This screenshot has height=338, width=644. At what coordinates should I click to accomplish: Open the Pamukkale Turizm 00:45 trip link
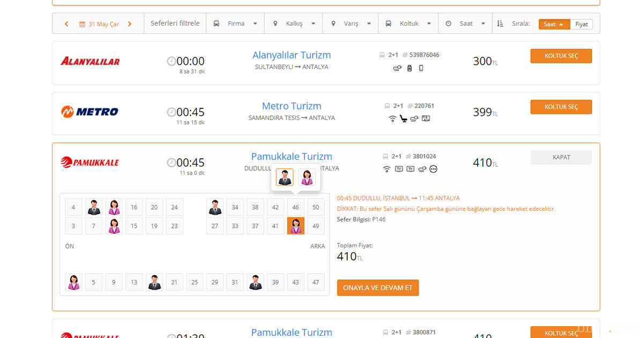tap(291, 157)
